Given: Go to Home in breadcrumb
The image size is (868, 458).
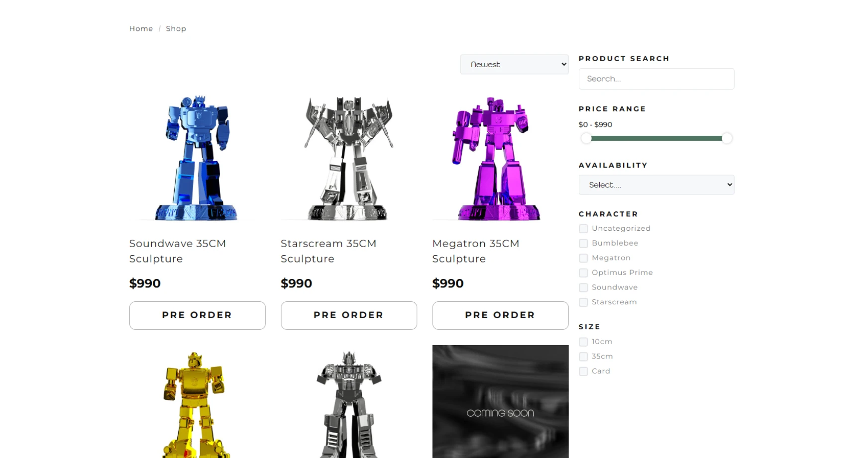Looking at the screenshot, I should pos(141,29).
